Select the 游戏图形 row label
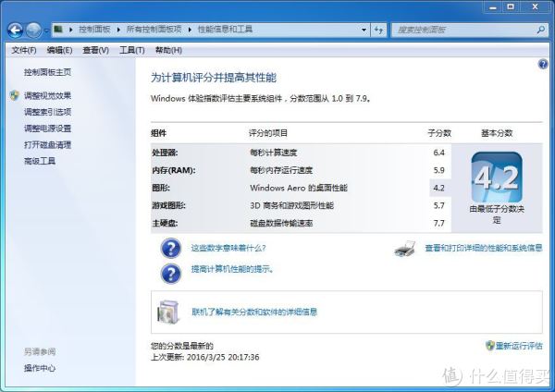Screen dimensions: 555x392 tap(169, 205)
